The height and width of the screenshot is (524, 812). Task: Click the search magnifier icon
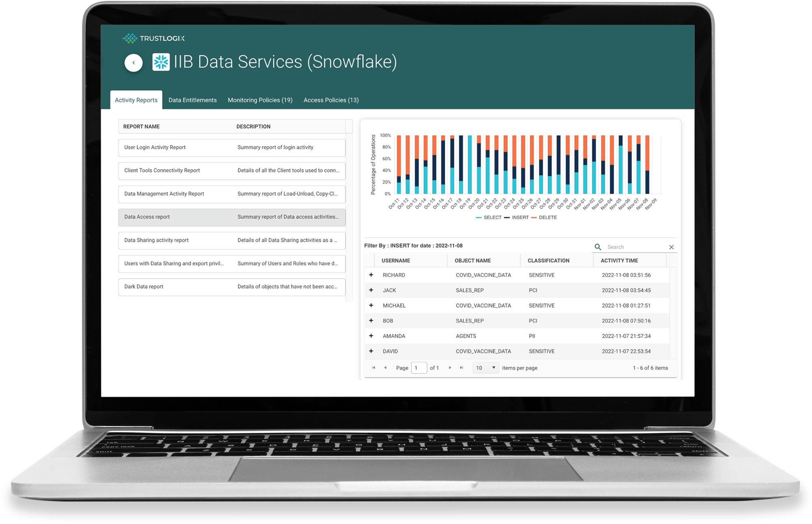tap(598, 247)
